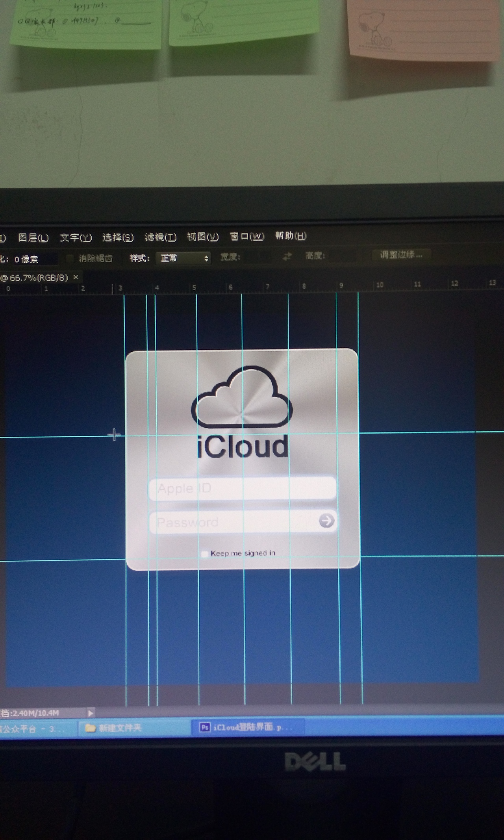Click the 文档:2.40M/10.4M status text

pos(30,713)
